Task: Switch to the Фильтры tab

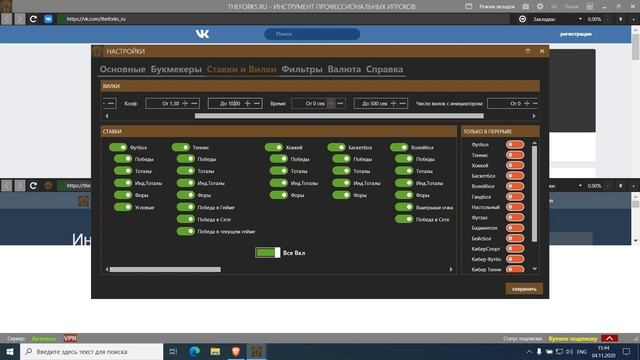Action: 302,69
